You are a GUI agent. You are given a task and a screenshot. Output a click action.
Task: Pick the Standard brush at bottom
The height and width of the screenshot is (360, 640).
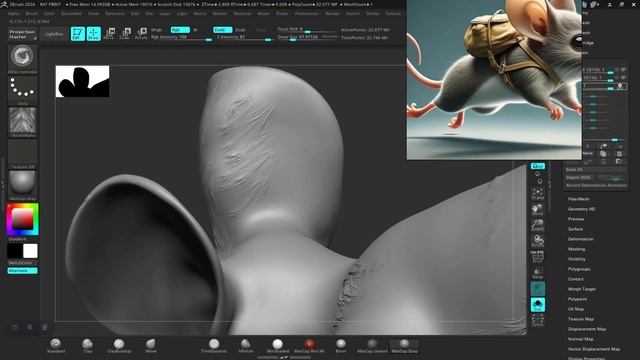56,345
